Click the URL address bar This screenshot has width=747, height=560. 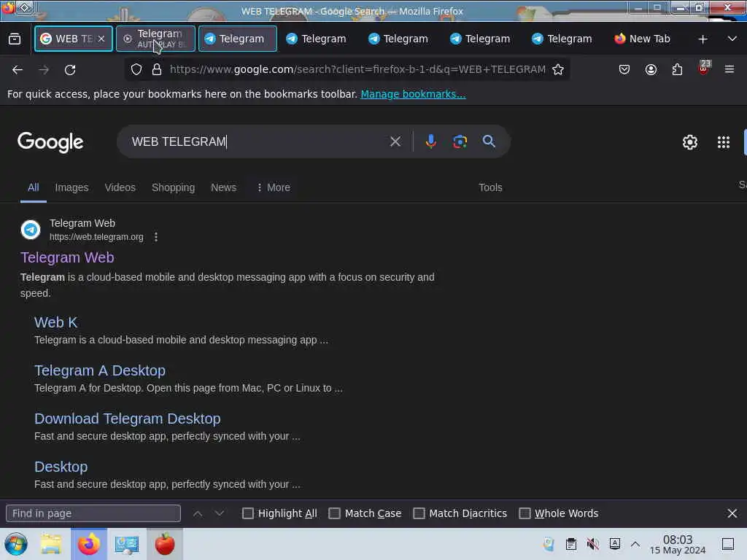click(x=357, y=69)
